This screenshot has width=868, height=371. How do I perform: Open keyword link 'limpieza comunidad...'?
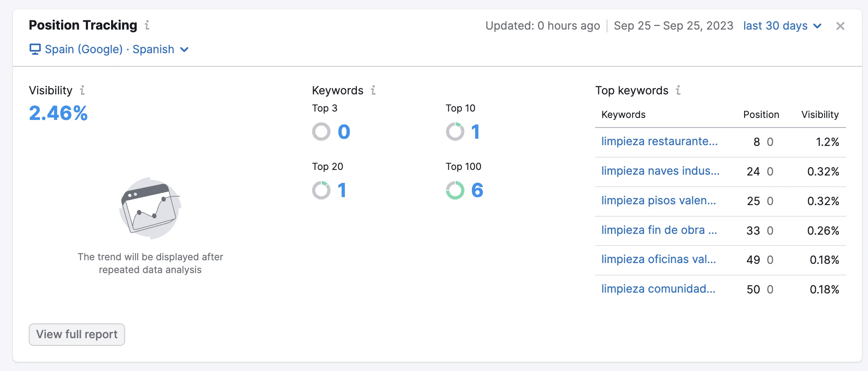coord(659,289)
